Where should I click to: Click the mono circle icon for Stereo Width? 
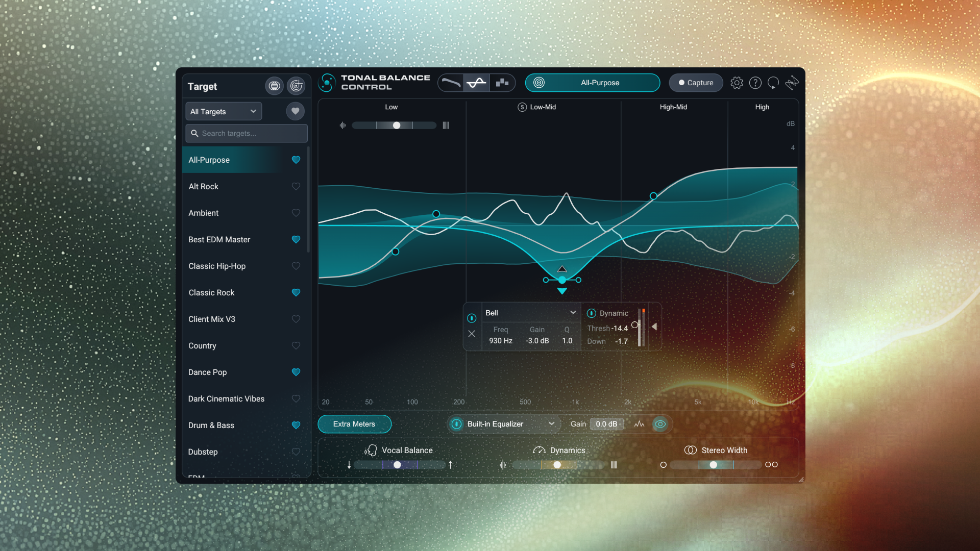663,465
